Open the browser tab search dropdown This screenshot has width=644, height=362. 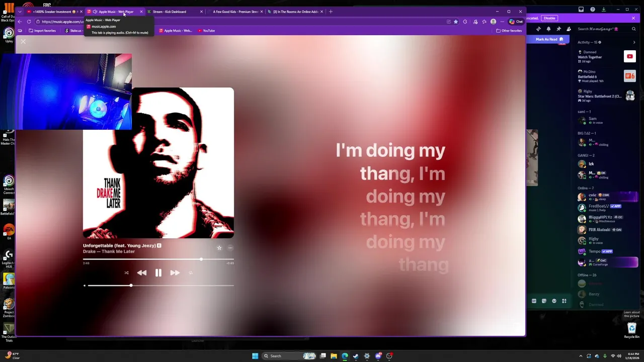point(20,12)
